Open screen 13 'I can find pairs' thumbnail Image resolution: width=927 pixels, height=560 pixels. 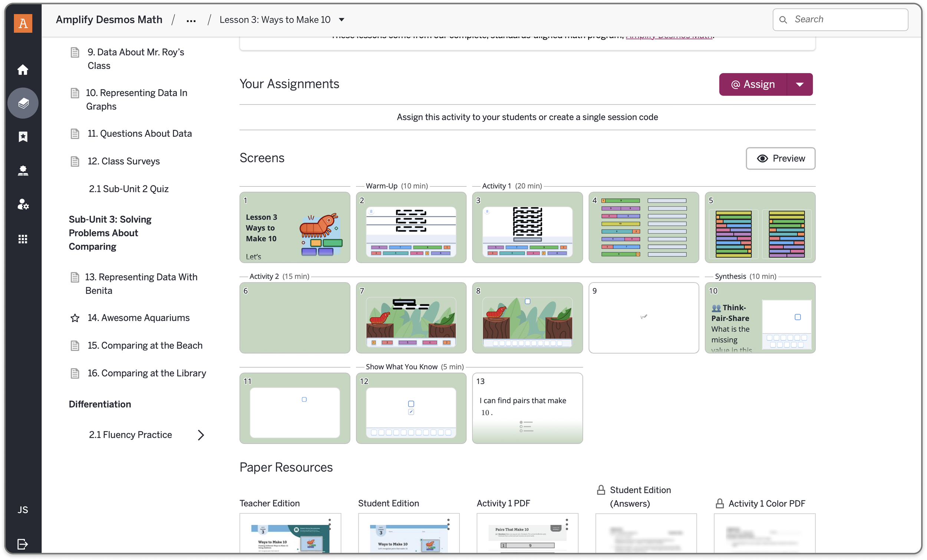click(x=527, y=408)
